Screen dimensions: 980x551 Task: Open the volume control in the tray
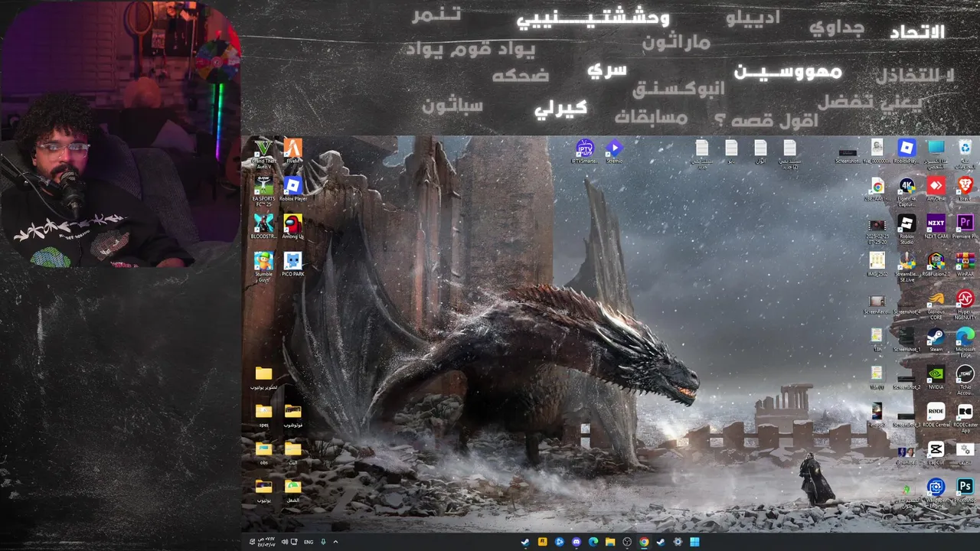(x=284, y=542)
